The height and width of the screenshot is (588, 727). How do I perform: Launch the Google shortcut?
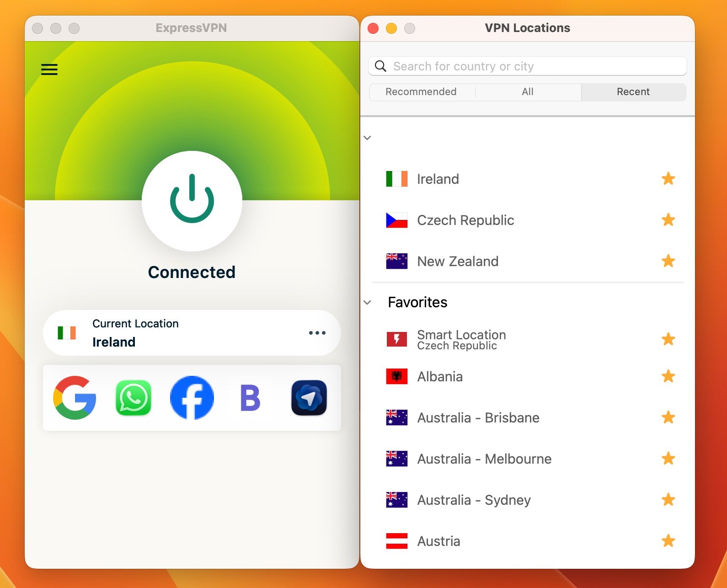pos(75,398)
